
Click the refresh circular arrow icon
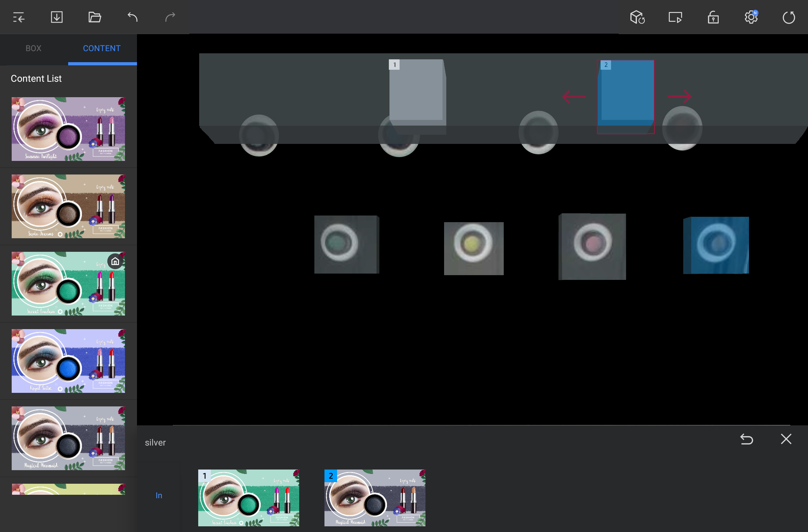(x=789, y=17)
